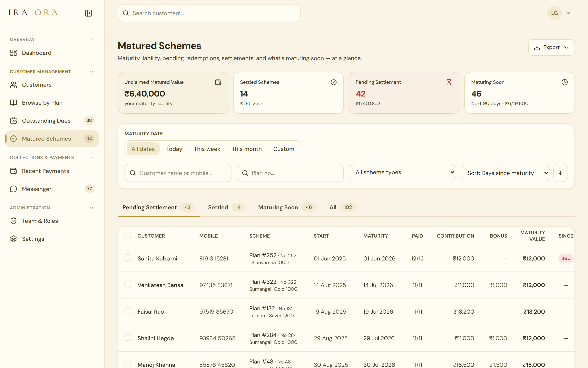Open the user account chevron menu
Viewport: 588px width, 368px height.
click(x=568, y=13)
